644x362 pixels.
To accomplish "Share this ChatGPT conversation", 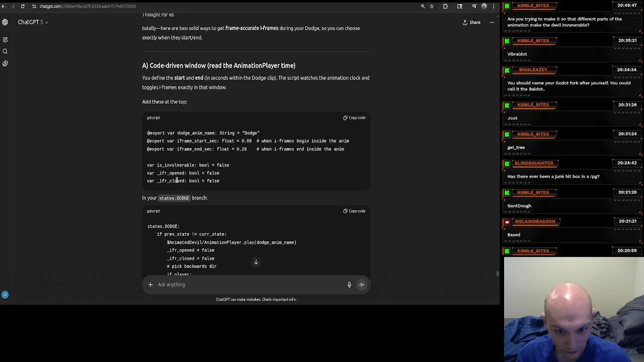I will tap(471, 22).
